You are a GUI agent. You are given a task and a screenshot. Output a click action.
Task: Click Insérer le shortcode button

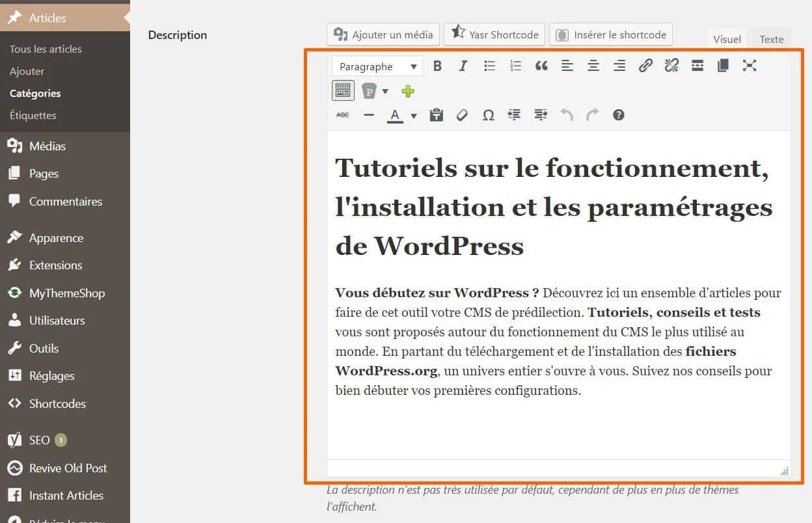tap(611, 34)
